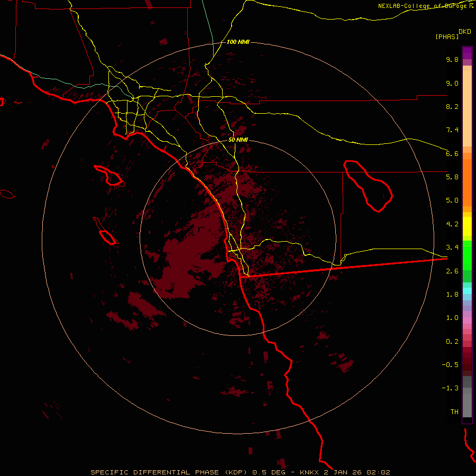This screenshot has width=476, height=476.
Task: Click the 4.2 legend value label
Action: pos(452,224)
